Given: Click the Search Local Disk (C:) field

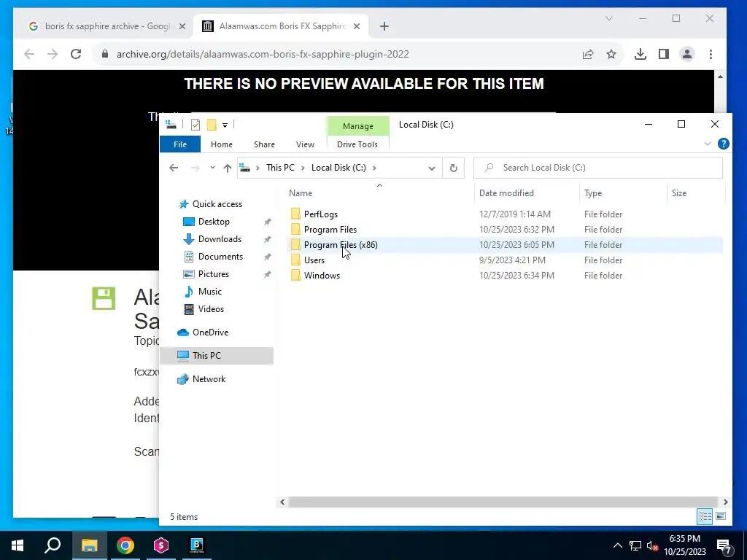Looking at the screenshot, I should 598,168.
